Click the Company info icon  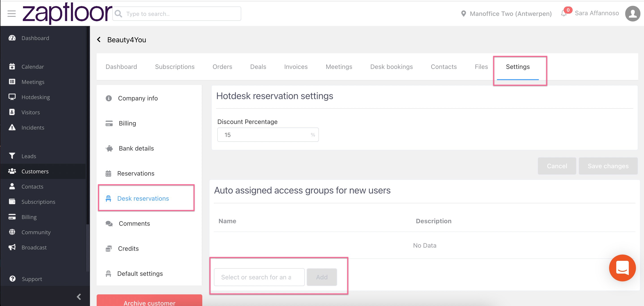tap(109, 98)
